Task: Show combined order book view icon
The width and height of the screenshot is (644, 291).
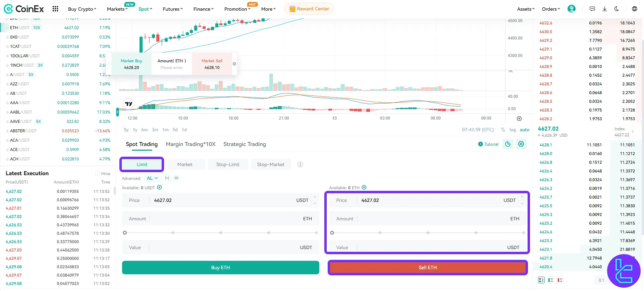Action: pos(541,280)
